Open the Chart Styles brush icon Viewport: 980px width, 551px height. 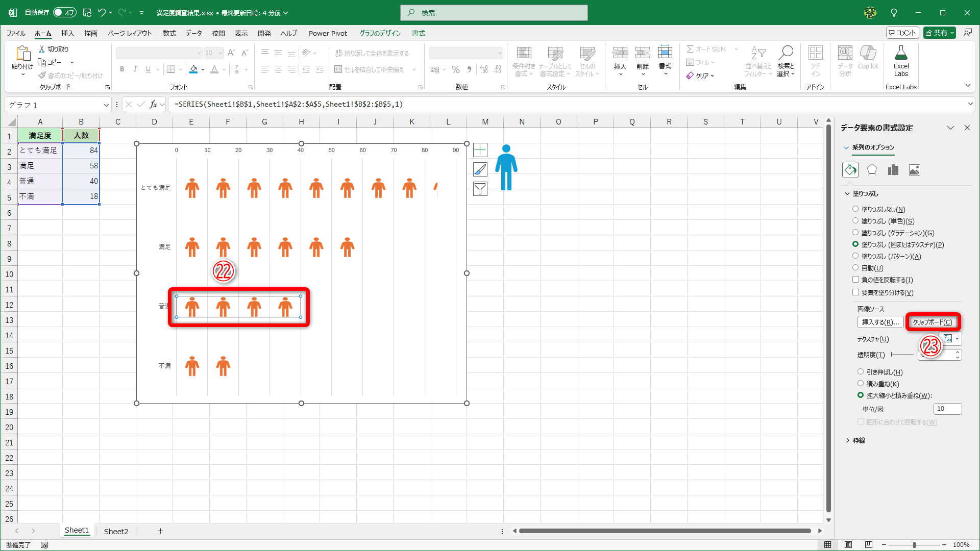pyautogui.click(x=480, y=169)
